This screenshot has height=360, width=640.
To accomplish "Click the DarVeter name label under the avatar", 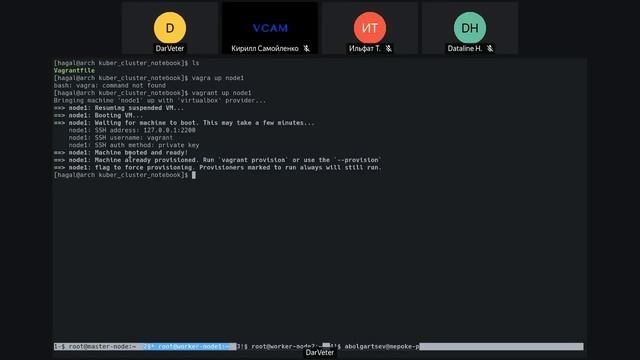I will [x=170, y=49].
